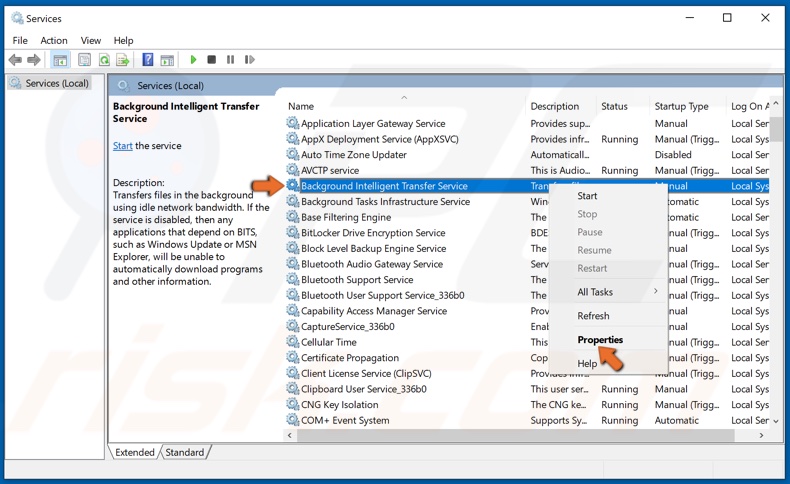
Task: Click the Pause Service toolbar icon
Action: (230, 59)
